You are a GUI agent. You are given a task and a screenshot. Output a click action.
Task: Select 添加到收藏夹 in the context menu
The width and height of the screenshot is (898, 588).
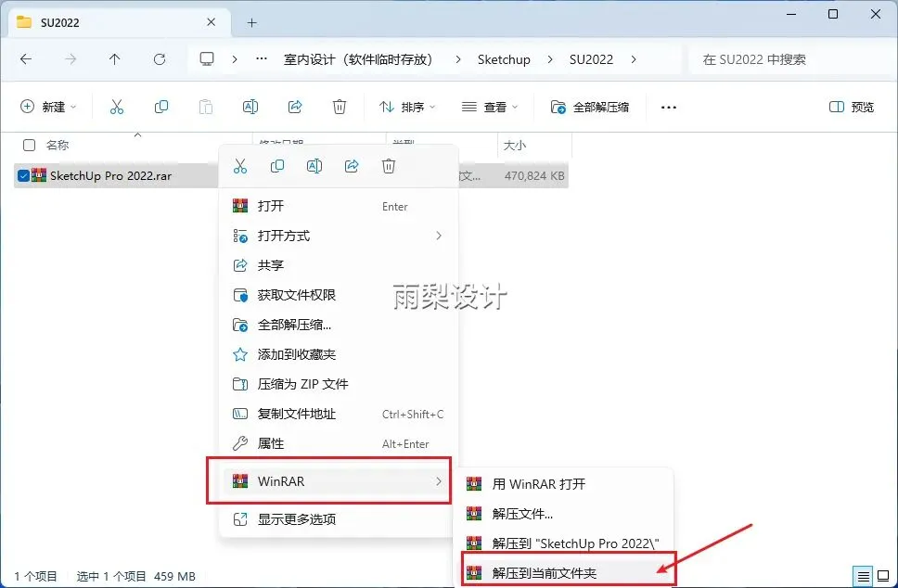pos(339,355)
